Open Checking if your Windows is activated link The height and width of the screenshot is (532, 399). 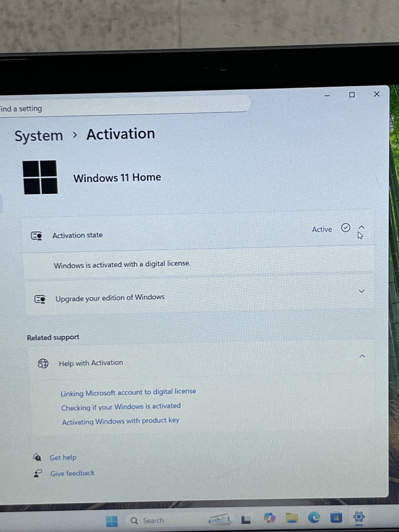[x=121, y=407]
